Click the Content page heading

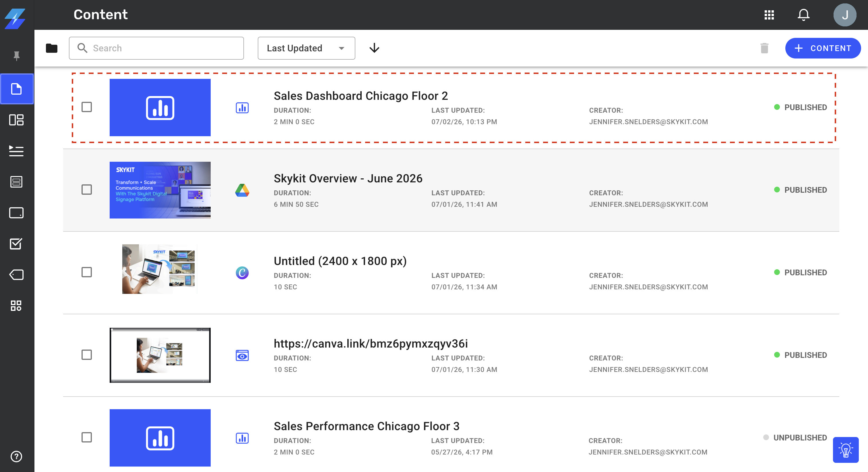pos(100,14)
